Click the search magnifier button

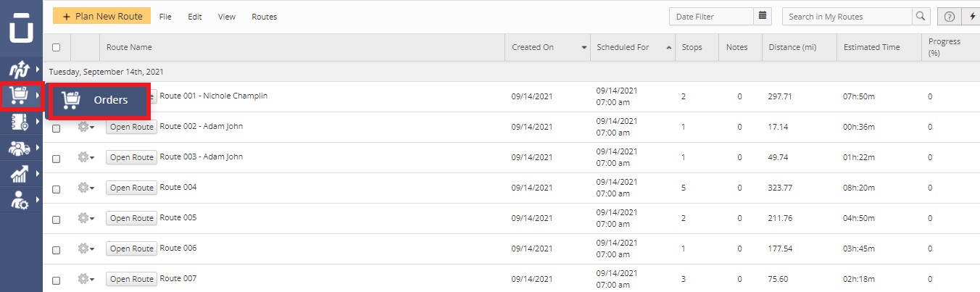pyautogui.click(x=921, y=16)
